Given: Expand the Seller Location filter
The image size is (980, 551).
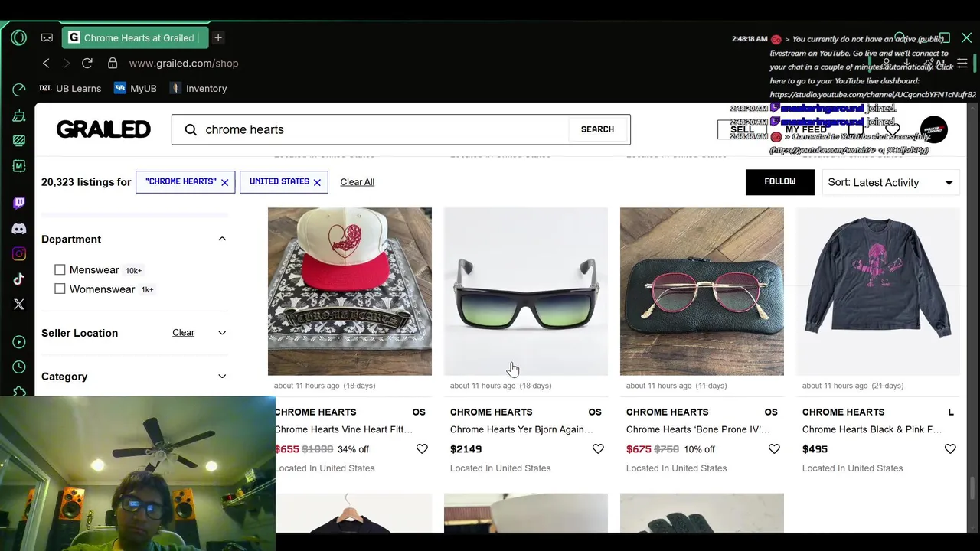Looking at the screenshot, I should 222,333.
